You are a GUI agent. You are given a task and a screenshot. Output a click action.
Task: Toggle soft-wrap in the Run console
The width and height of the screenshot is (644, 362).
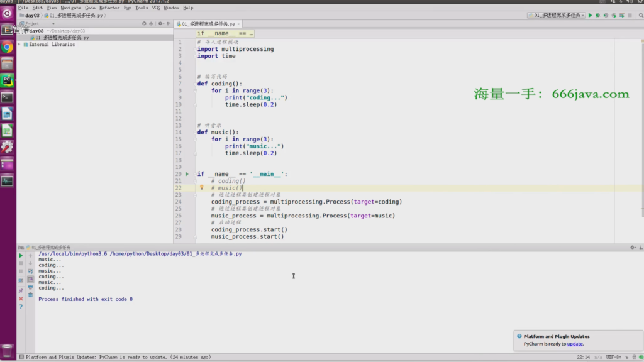pyautogui.click(x=30, y=271)
